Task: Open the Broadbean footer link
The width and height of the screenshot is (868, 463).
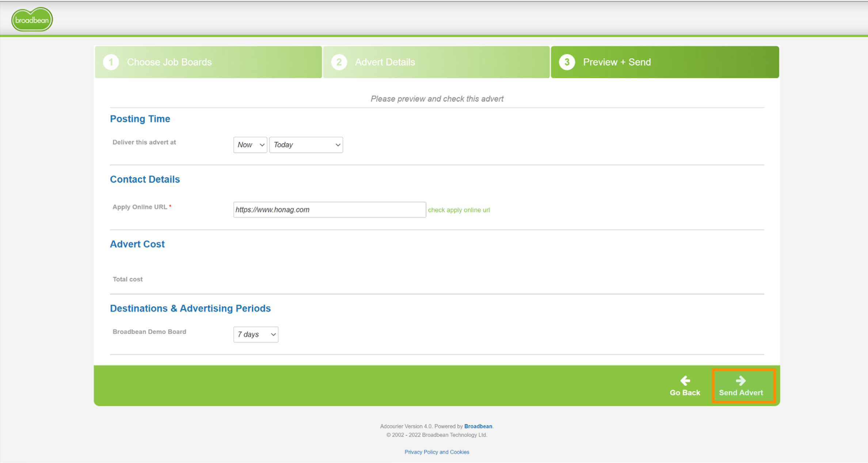Action: pyautogui.click(x=478, y=426)
